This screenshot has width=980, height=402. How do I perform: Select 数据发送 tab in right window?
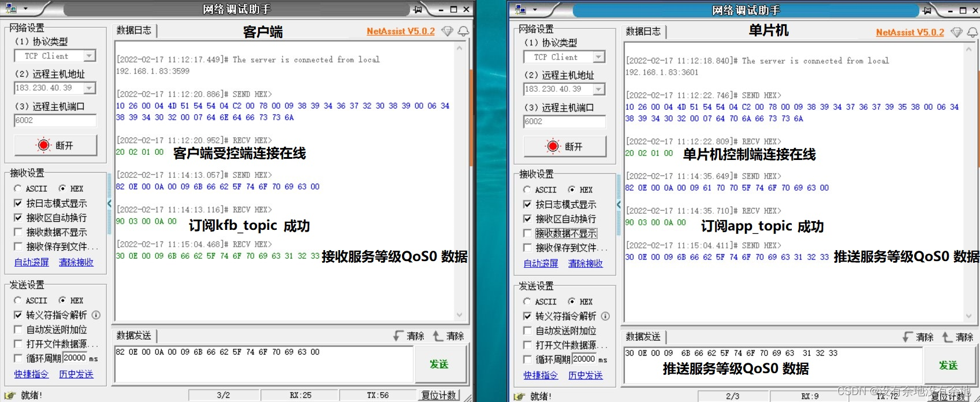tap(643, 337)
